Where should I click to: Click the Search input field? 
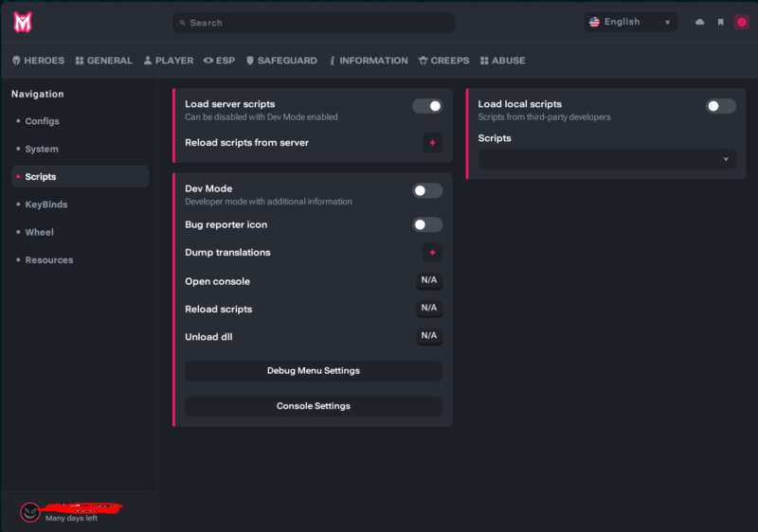click(314, 23)
